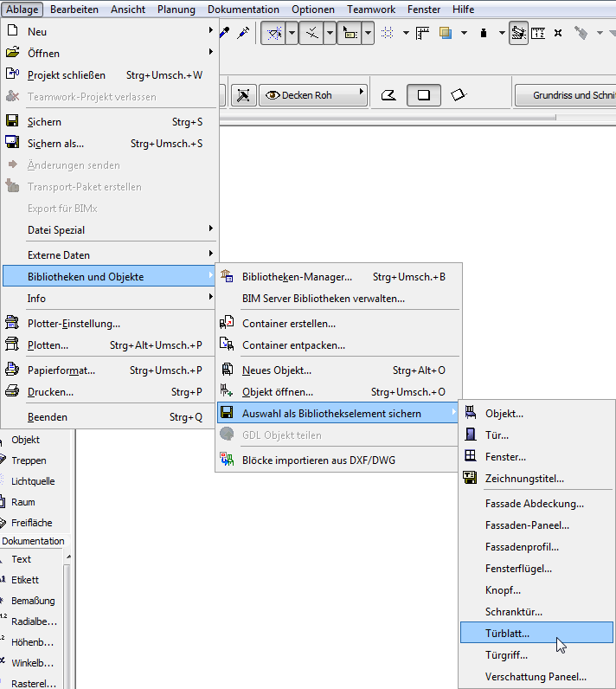Open the Teamwork menu
Viewport: 616px width, 689px height.
tap(371, 10)
